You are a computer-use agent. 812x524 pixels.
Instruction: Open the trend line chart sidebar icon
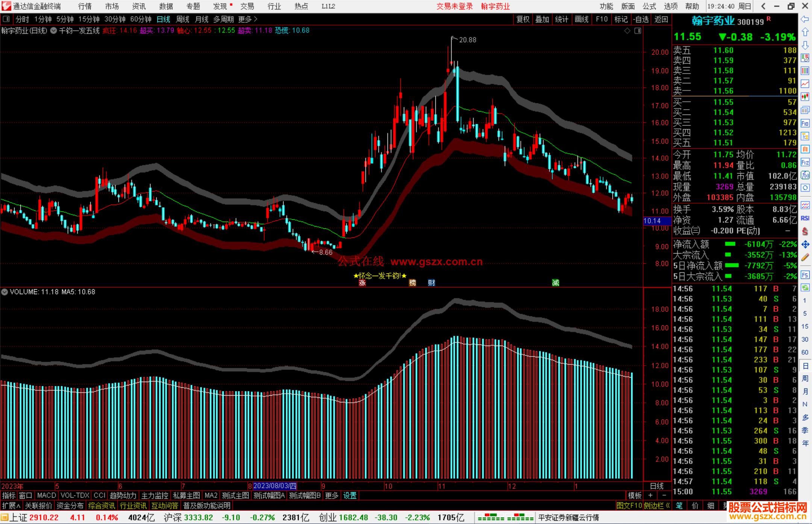click(805, 84)
